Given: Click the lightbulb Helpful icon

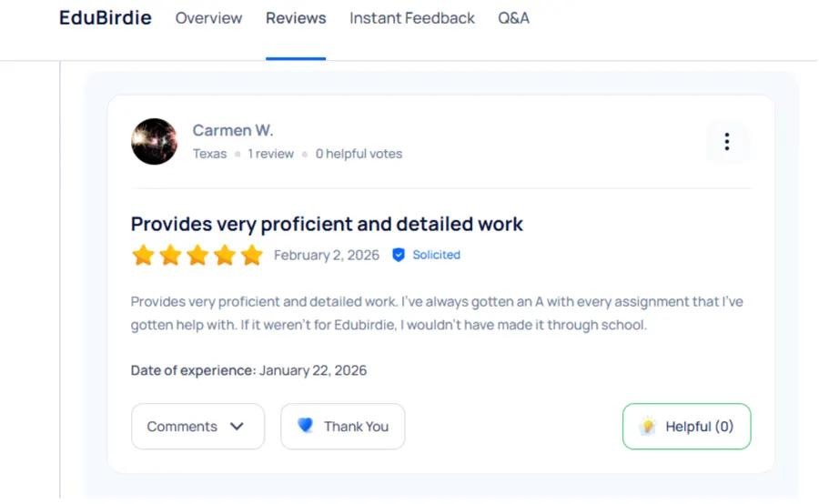Looking at the screenshot, I should coord(648,426).
